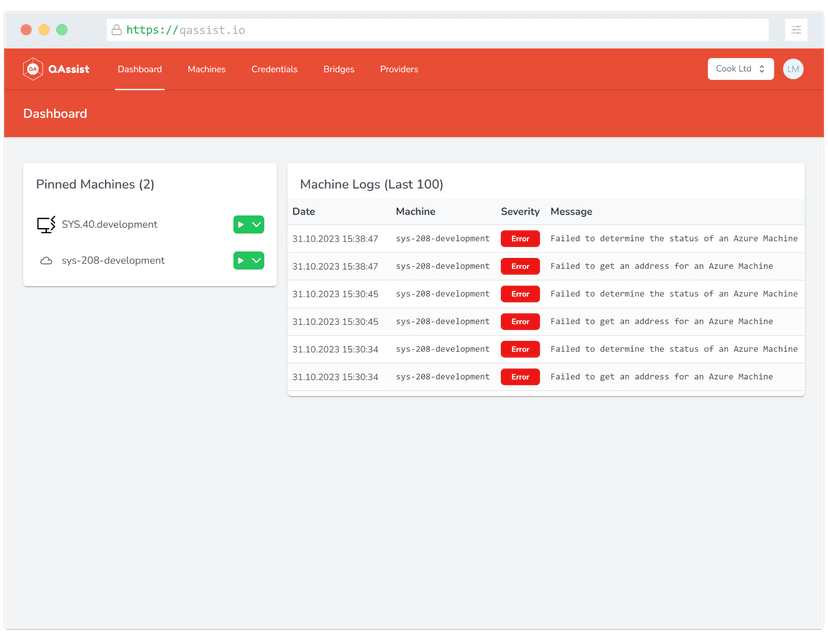828x640 pixels.
Task: Click the desktop machine icon beside SYS.40.development
Action: [46, 224]
